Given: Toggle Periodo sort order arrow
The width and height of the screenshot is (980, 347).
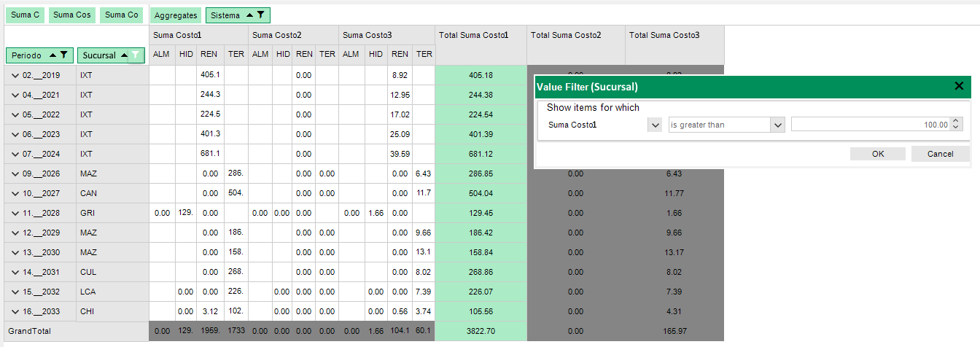Looking at the screenshot, I should 52,55.
